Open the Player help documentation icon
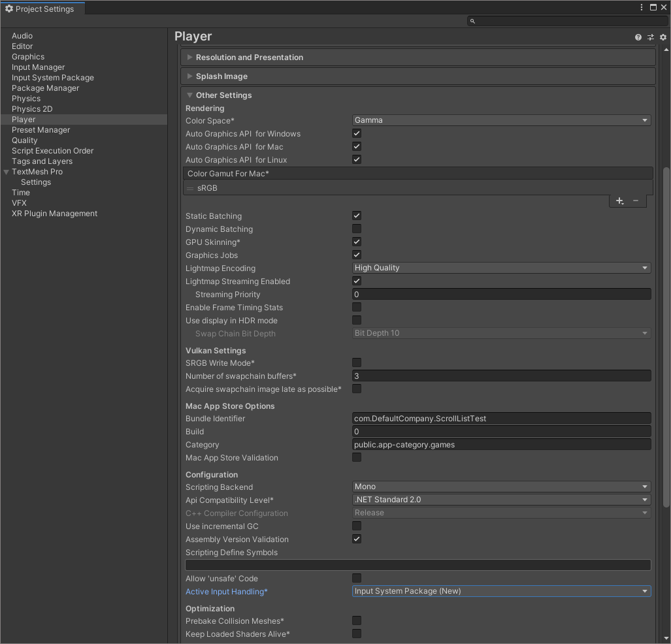671x644 pixels. pos(638,37)
